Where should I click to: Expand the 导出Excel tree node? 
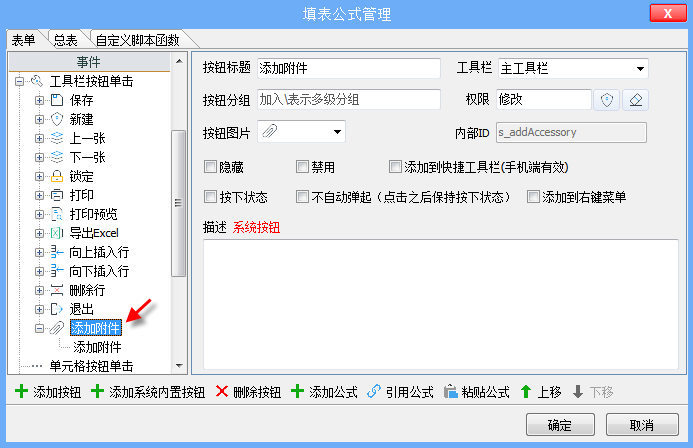coord(39,233)
